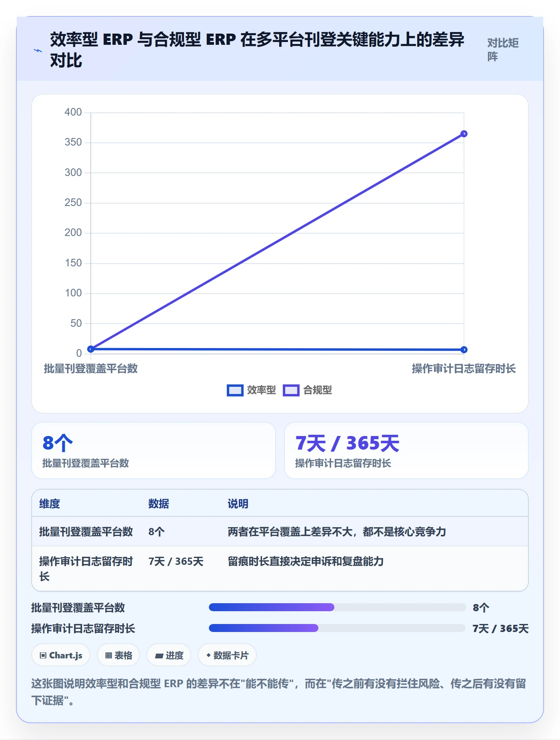The height and width of the screenshot is (740, 560).
Task: Select the 效率型 data point at 操作审计日志留存时长
Action: coord(464,350)
